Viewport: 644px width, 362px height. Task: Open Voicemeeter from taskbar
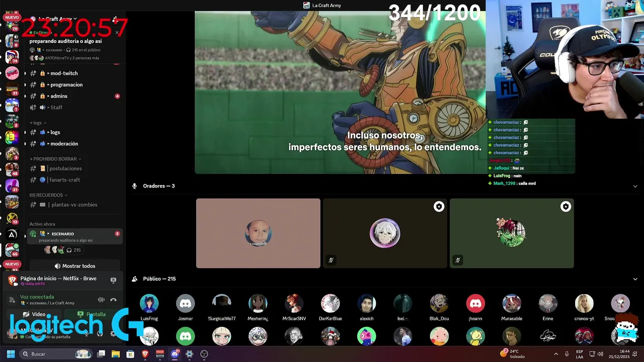point(160,354)
